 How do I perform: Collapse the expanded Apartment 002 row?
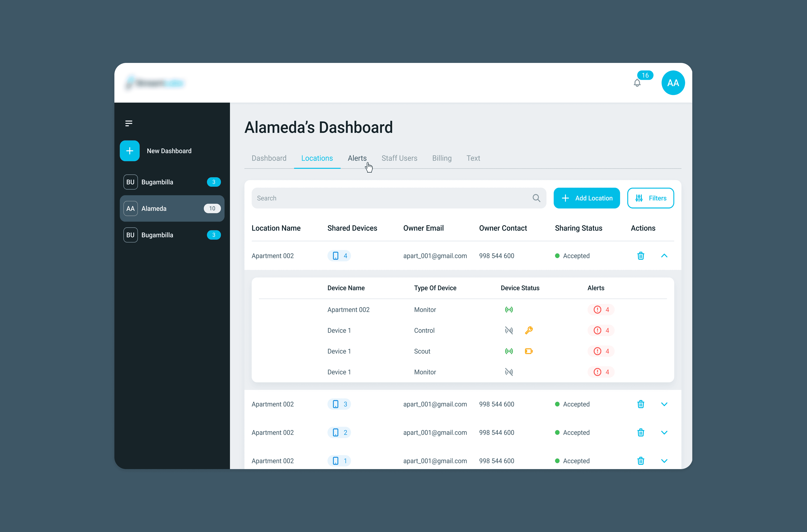click(664, 256)
